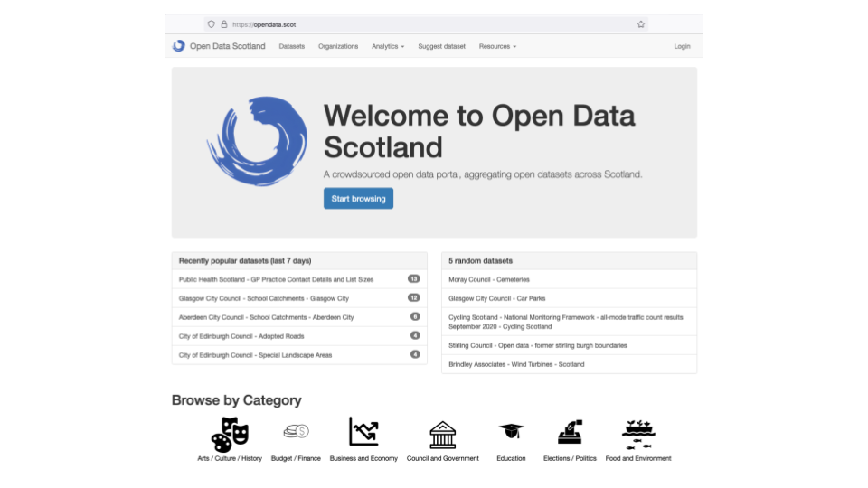Click the browser shield tracking protection icon
Image resolution: width=868 pixels, height=488 pixels.
pos(212,24)
